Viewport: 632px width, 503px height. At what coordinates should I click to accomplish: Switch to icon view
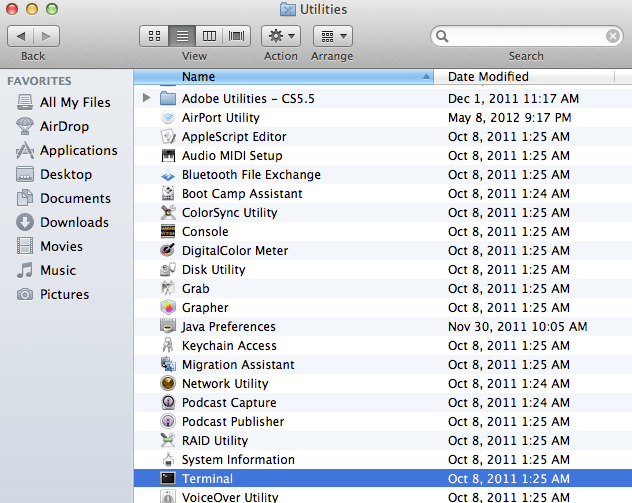pos(154,36)
